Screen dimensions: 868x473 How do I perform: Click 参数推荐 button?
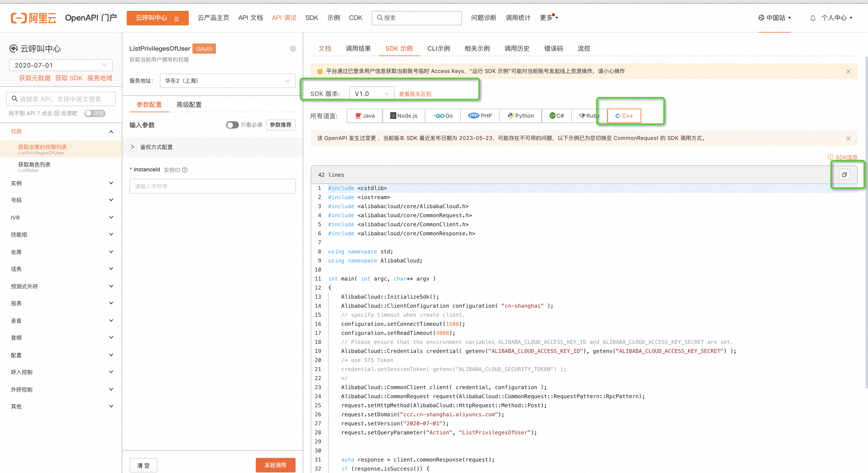(x=280, y=125)
